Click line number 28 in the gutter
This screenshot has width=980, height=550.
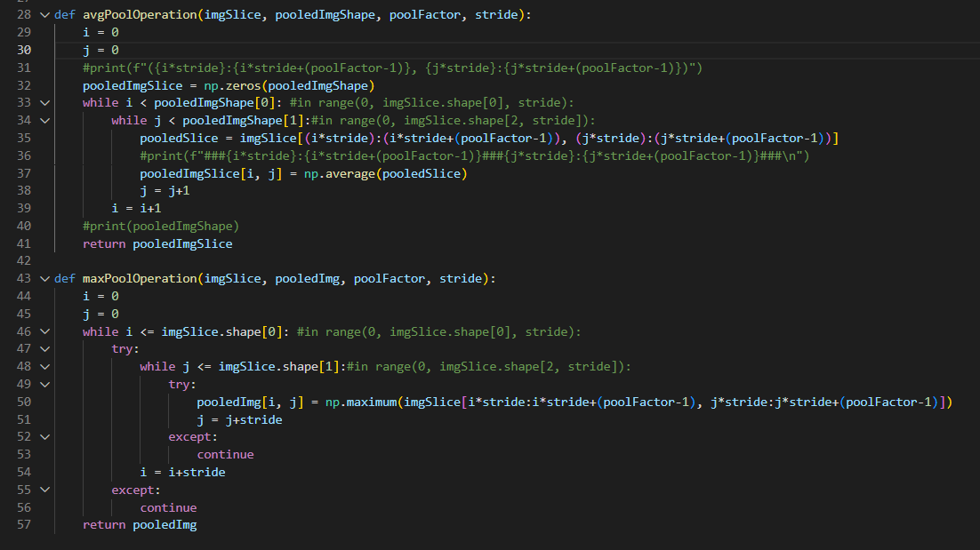[x=24, y=14]
